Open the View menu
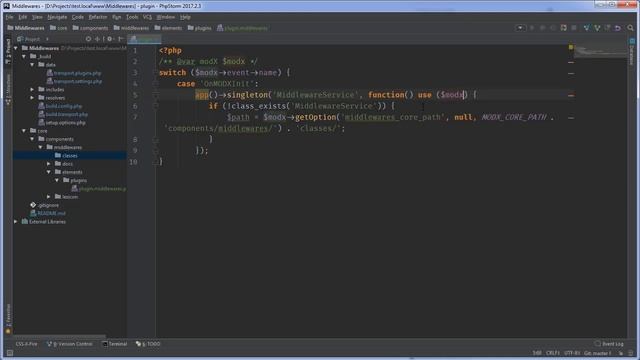 click(37, 17)
